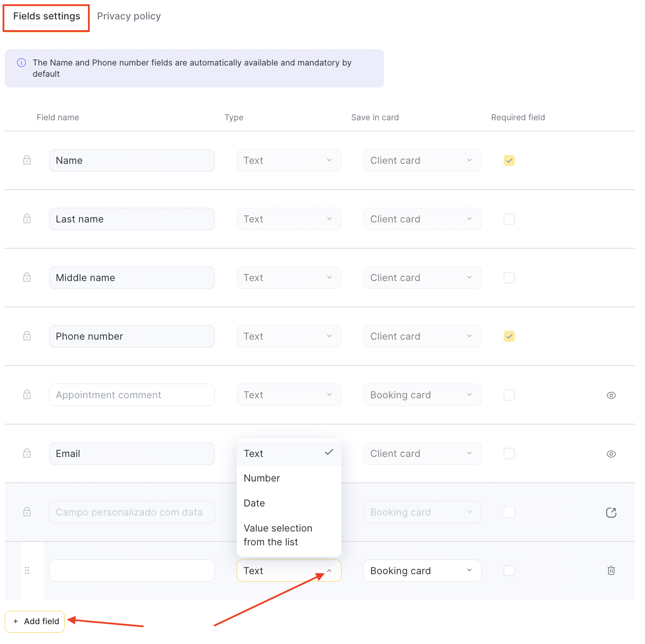The width and height of the screenshot is (645, 644).
Task: Click the lock icon beside the Email field
Action: coord(27,453)
